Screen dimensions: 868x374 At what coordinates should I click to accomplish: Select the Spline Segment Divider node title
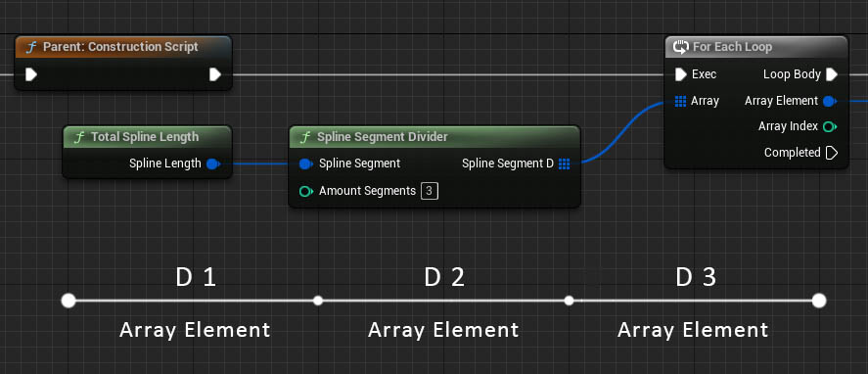(383, 137)
